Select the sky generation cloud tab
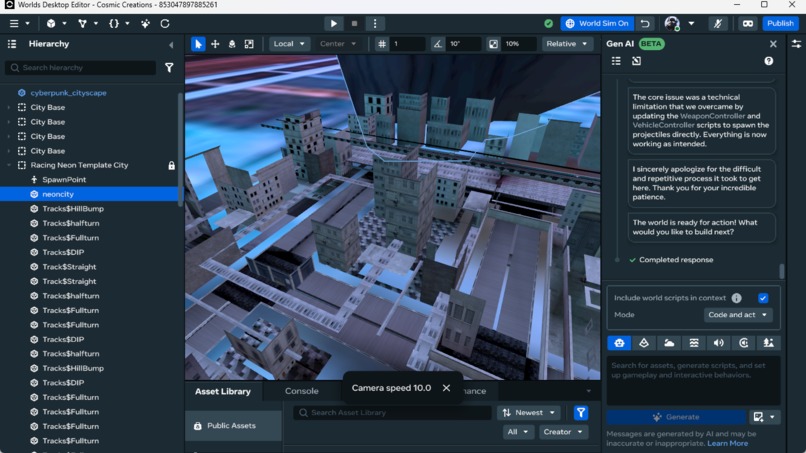This screenshot has height=453, width=806. click(669, 343)
